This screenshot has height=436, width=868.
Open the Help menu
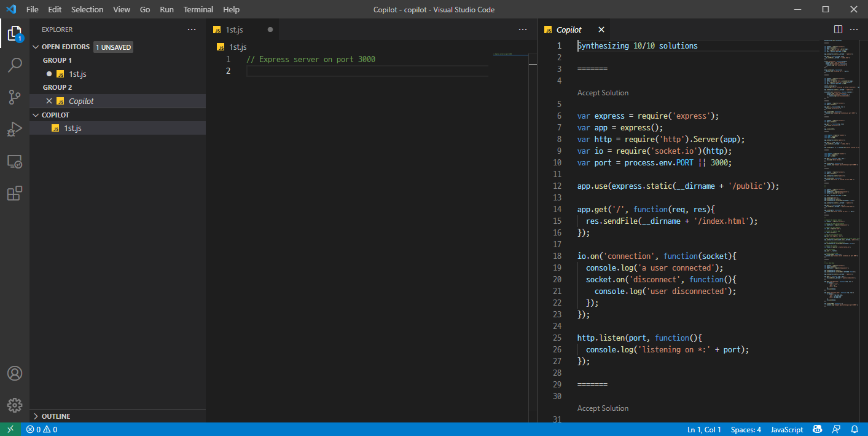232,9
